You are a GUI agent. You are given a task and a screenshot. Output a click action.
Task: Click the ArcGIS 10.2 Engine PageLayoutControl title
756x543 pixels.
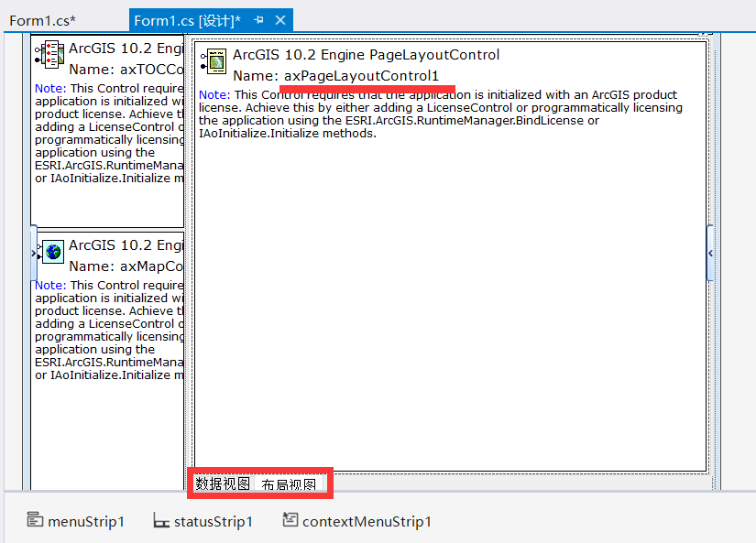click(366, 55)
